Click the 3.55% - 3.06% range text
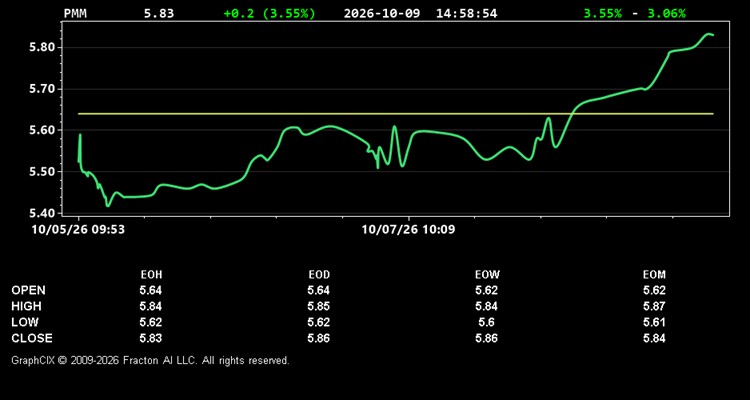Screen dimensions: 750x400 pyautogui.click(x=634, y=13)
